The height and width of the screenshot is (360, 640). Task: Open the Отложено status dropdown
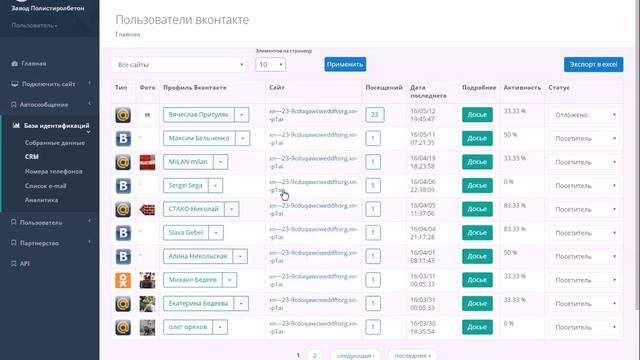pos(585,115)
